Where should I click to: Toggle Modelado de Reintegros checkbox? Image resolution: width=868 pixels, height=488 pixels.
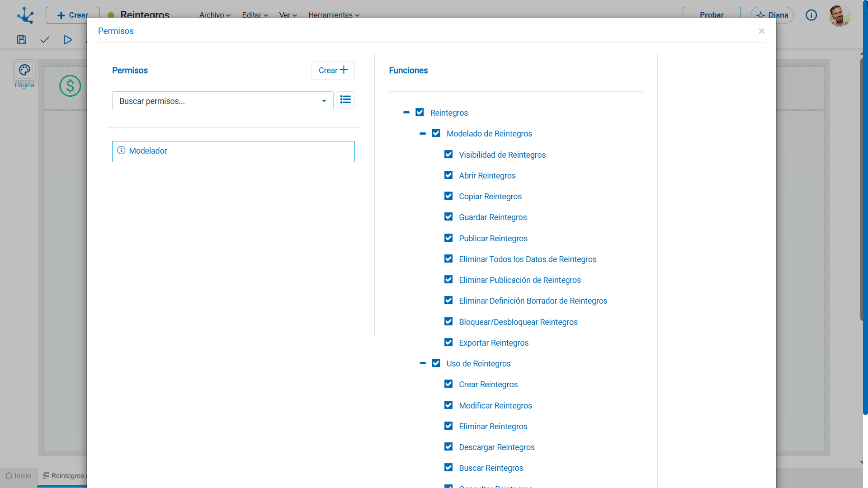436,133
